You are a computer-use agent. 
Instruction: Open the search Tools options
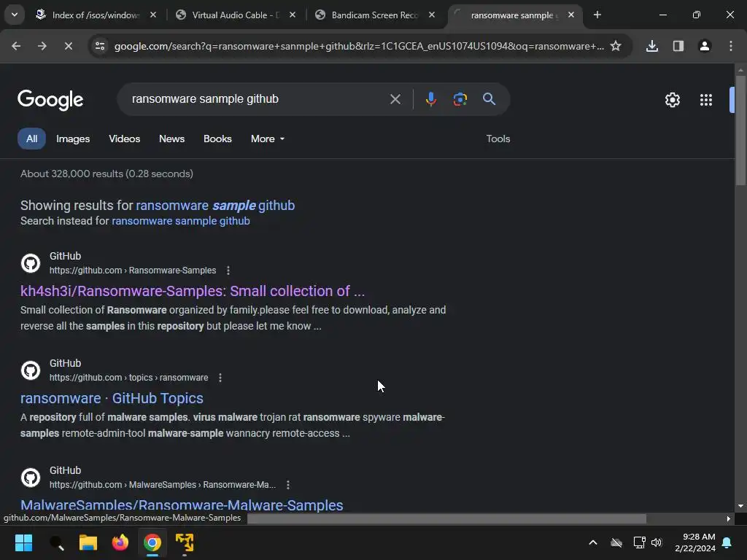pyautogui.click(x=498, y=139)
